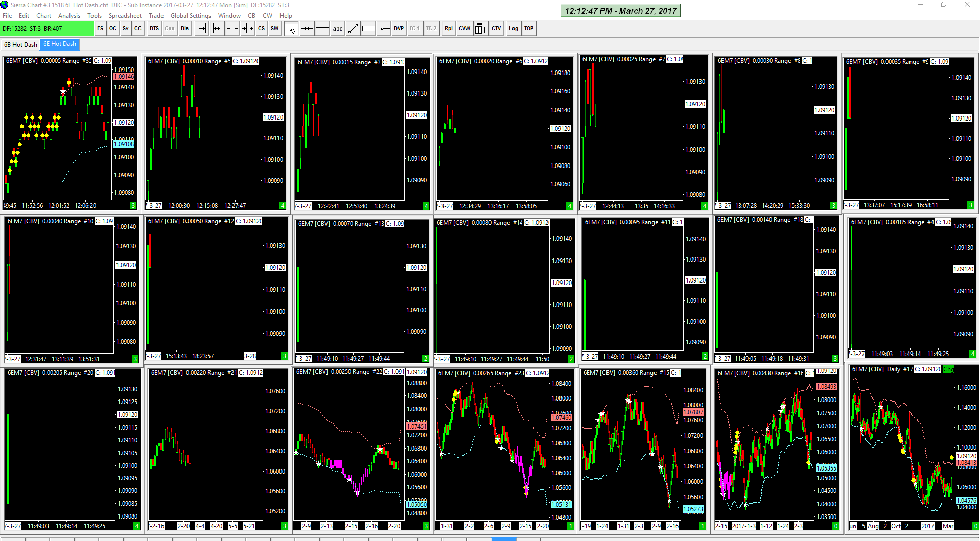Click the CVW toolbar button
The image size is (980, 541).
click(x=464, y=29)
